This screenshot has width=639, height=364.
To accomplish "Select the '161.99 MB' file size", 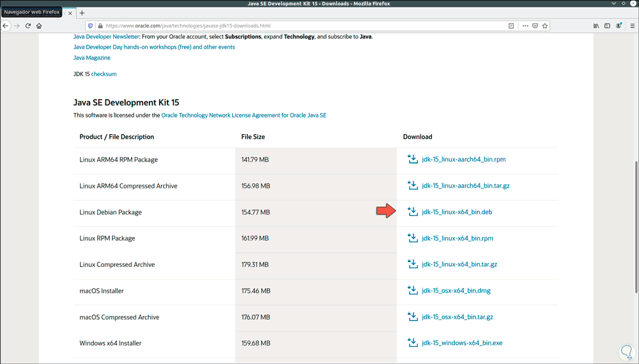I will click(255, 238).
